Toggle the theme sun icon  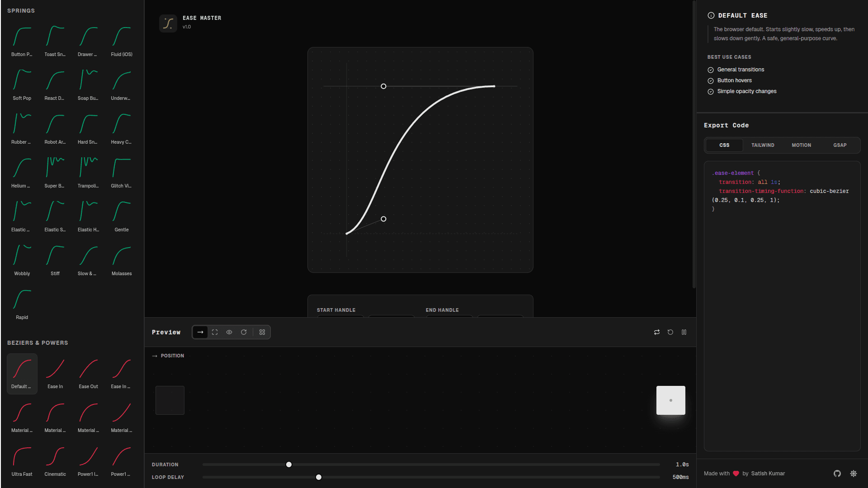854,474
